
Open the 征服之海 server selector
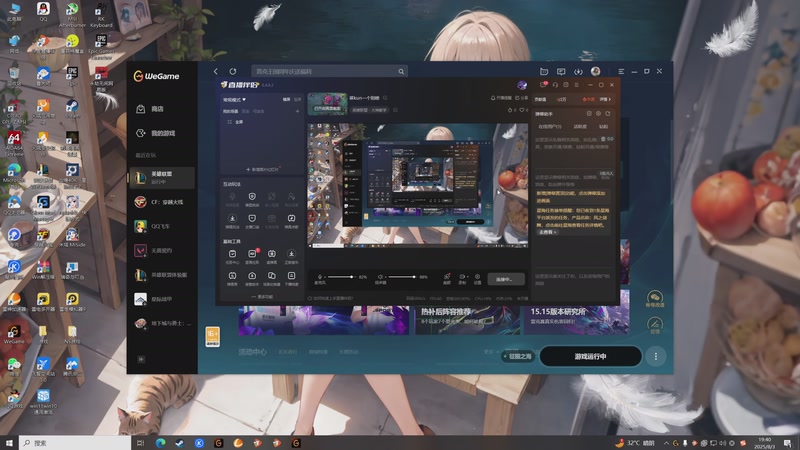pos(518,356)
